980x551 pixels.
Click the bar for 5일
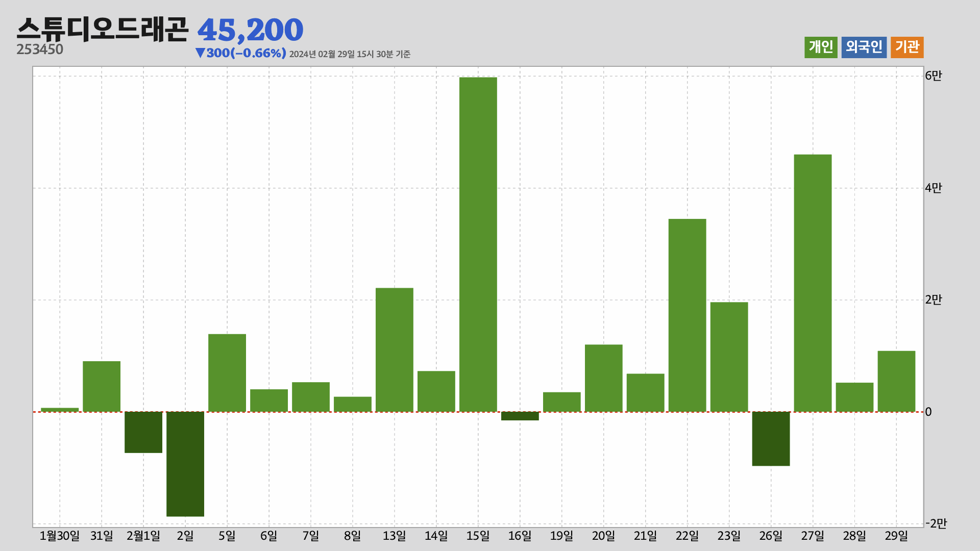227,373
